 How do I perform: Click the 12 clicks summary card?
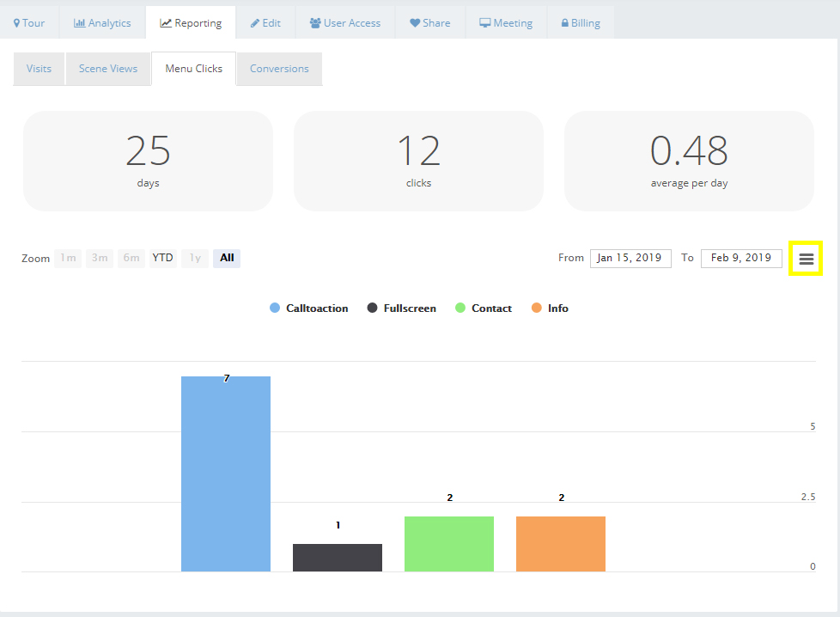click(x=418, y=161)
